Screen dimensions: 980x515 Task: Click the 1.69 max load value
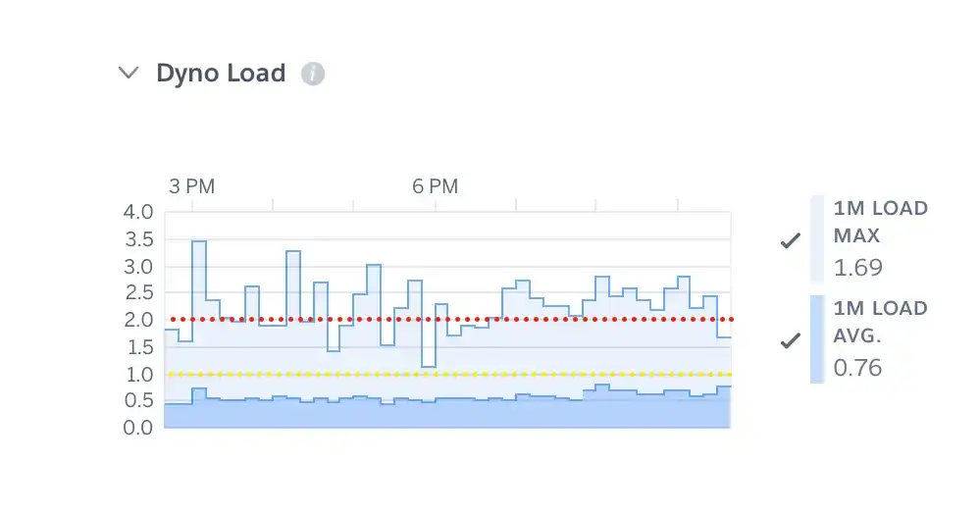point(857,268)
